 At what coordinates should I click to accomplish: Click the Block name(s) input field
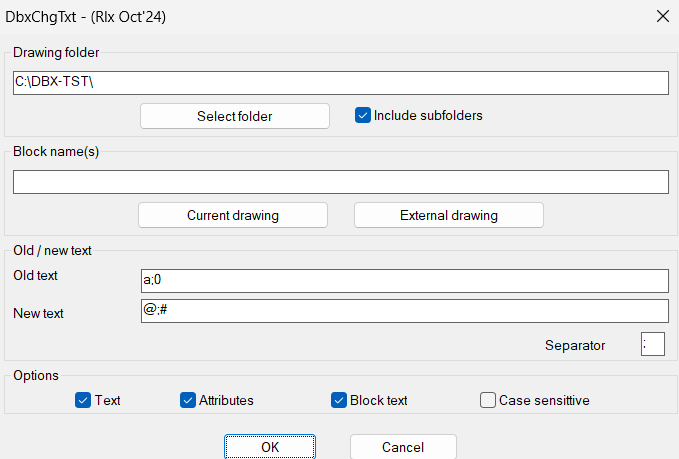tap(340, 182)
